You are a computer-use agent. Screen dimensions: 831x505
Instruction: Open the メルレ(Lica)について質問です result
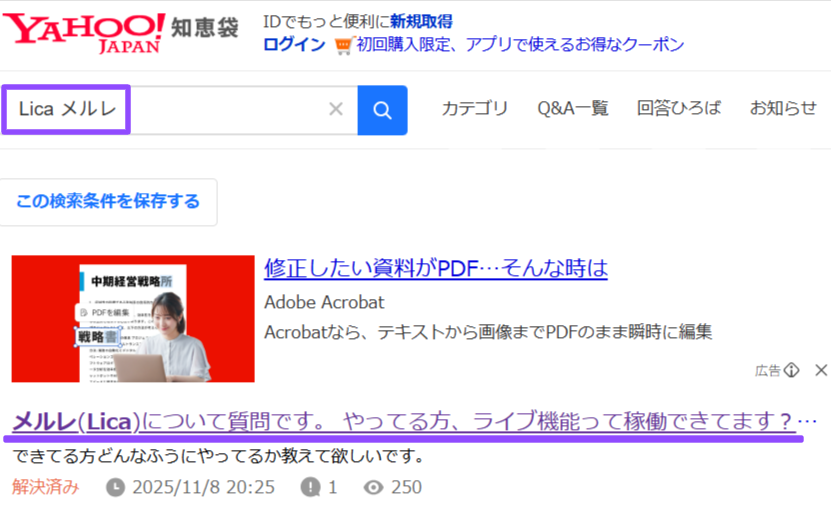tap(403, 422)
